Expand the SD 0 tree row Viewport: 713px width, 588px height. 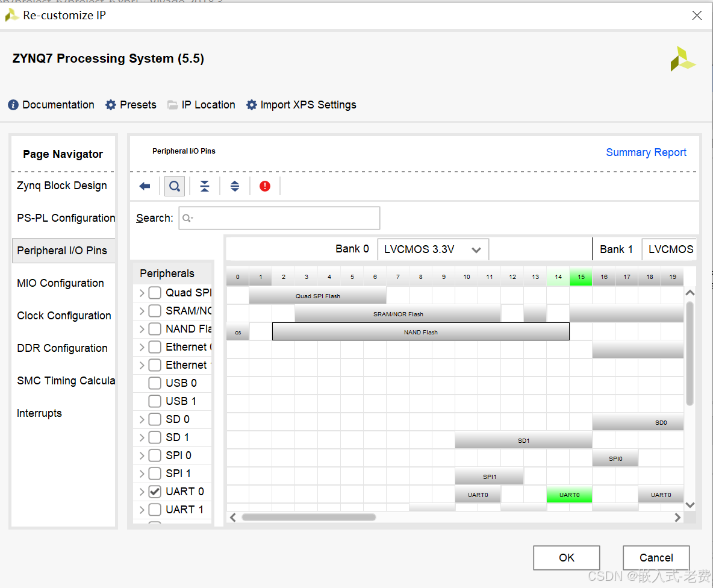tap(142, 419)
